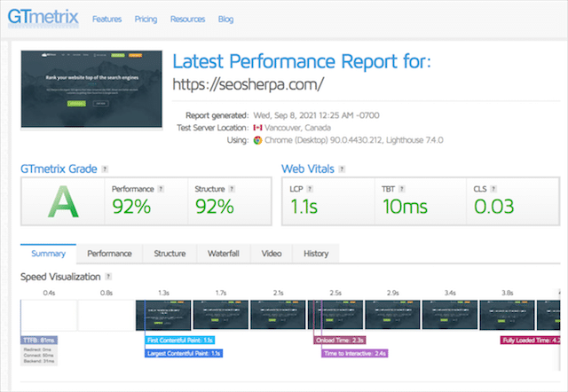Switch to the Waterfall tab
Screen dimensions: 568x392
pyautogui.click(x=223, y=254)
